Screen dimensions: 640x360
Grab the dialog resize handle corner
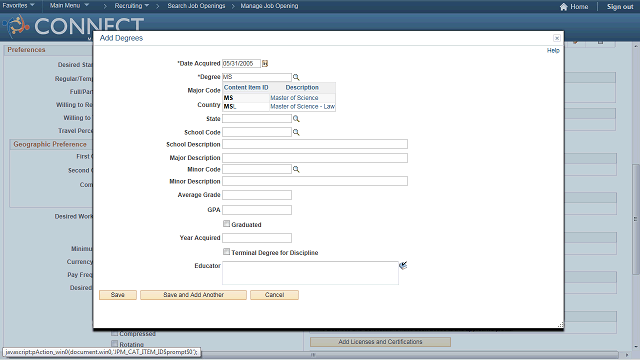pyautogui.click(x=561, y=325)
